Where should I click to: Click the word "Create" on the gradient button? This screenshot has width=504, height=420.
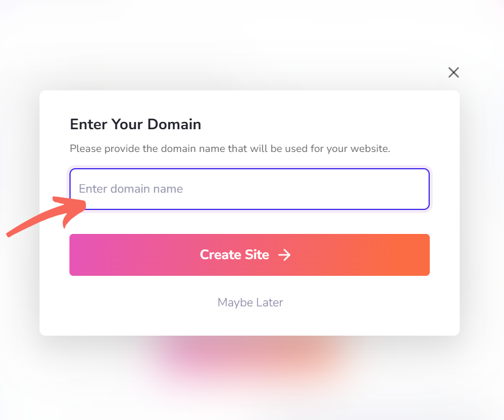point(220,255)
